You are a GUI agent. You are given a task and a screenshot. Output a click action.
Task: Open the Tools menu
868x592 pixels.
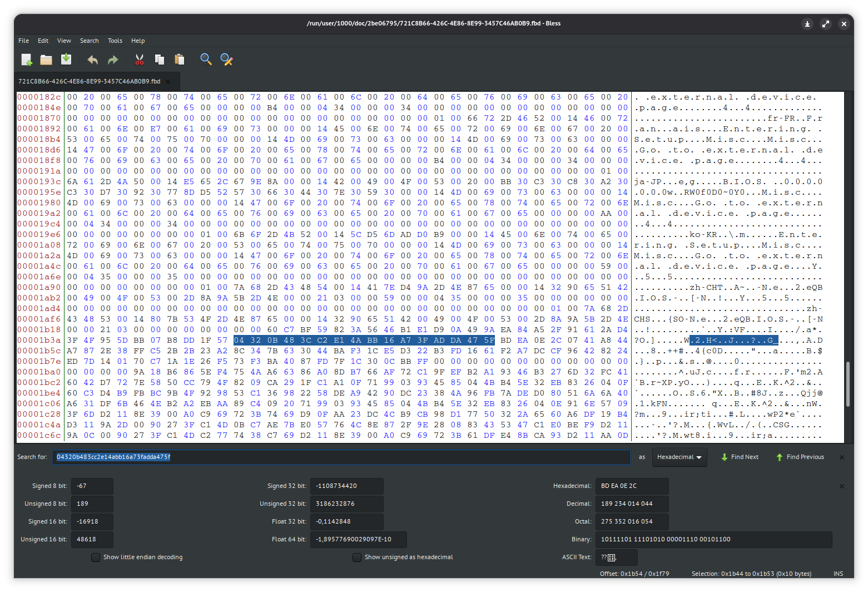click(115, 41)
